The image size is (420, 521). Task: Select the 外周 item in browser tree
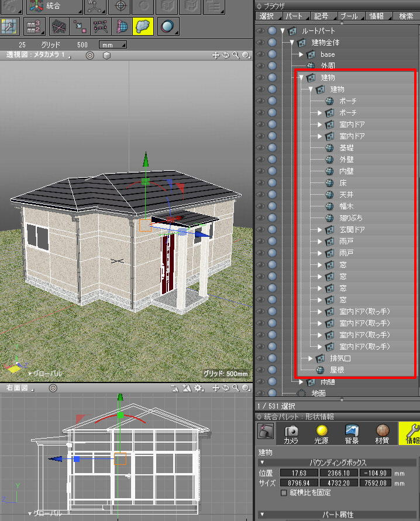click(328, 66)
